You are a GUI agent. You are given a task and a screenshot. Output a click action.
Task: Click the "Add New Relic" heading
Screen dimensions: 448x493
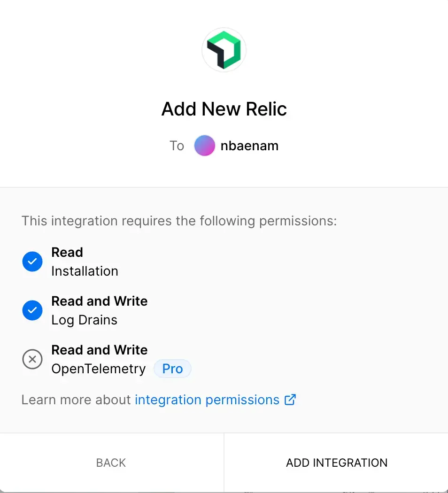click(x=224, y=109)
